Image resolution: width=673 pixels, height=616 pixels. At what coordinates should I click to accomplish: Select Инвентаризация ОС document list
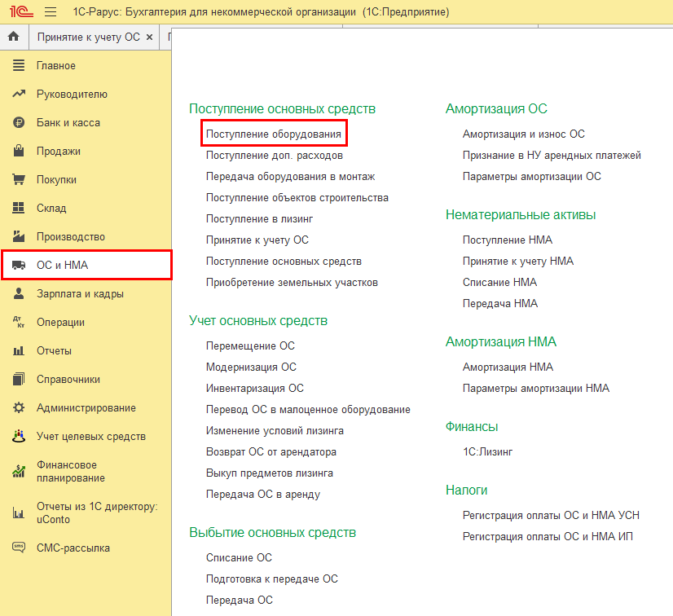coord(254,389)
